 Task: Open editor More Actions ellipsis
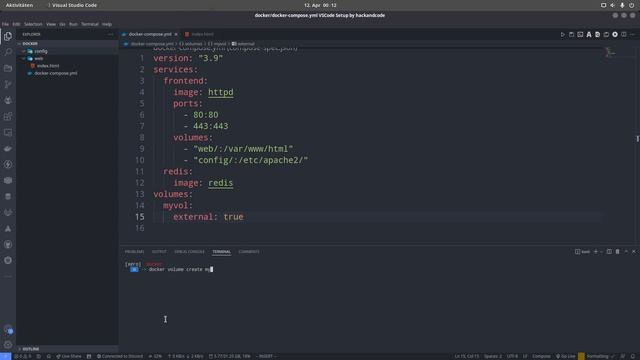[x=632, y=35]
